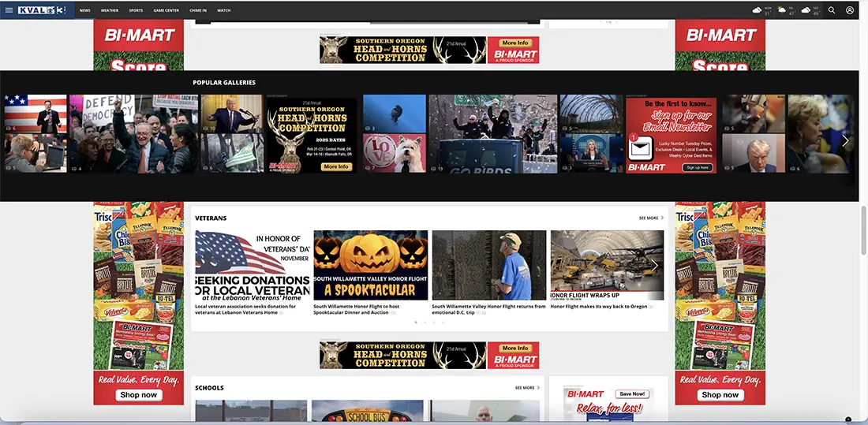The image size is (868, 425).
Task: Open the user account profile icon
Action: 850,10
